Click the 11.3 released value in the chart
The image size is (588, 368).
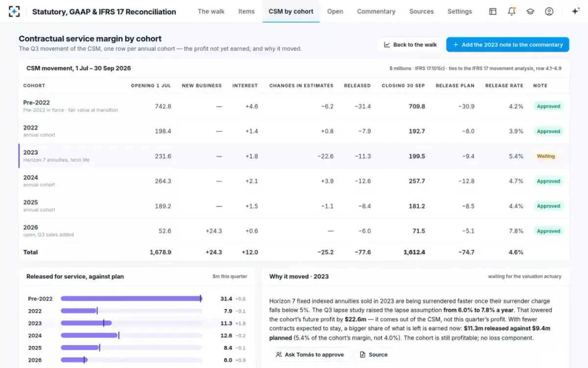(x=226, y=323)
